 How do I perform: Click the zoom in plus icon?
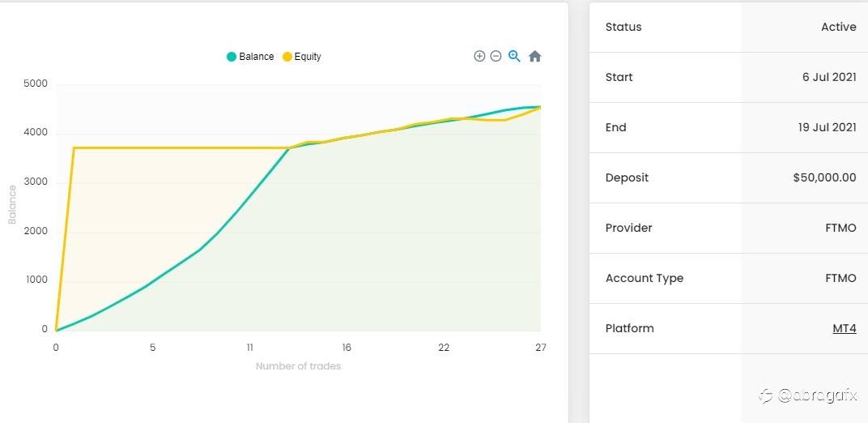point(479,56)
